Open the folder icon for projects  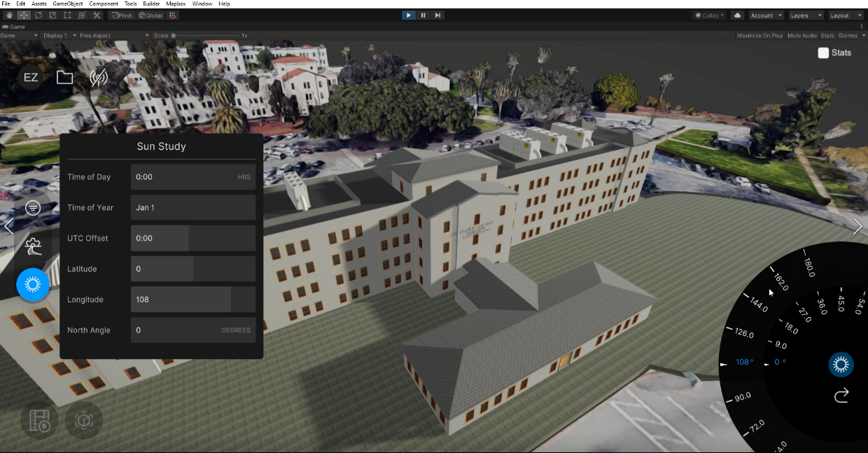coord(64,78)
